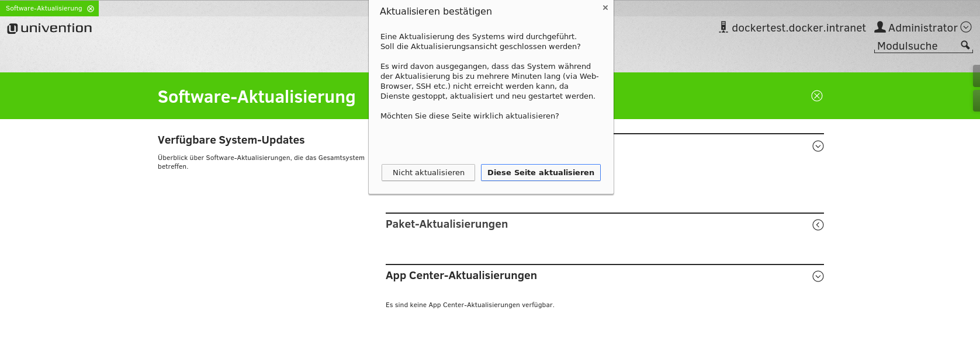Screen dimensions: 980x362
Task: Click the Administrator user name label
Action: pyautogui.click(x=922, y=28)
